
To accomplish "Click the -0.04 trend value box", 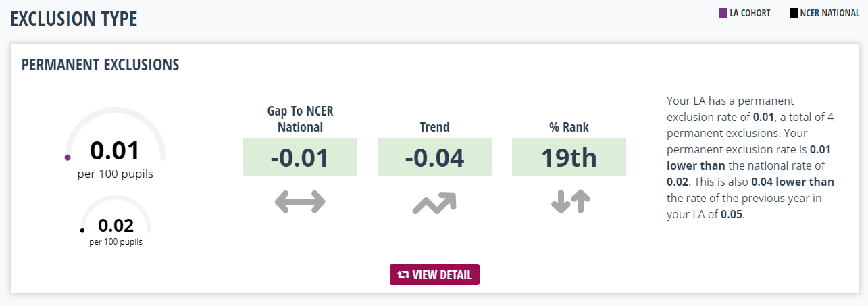I will pyautogui.click(x=434, y=157).
